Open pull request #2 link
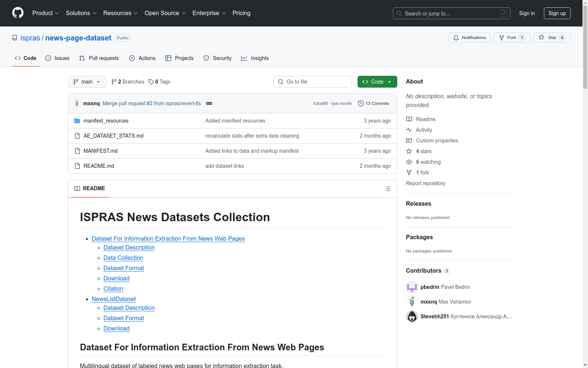588x368 pixels. 150,103
